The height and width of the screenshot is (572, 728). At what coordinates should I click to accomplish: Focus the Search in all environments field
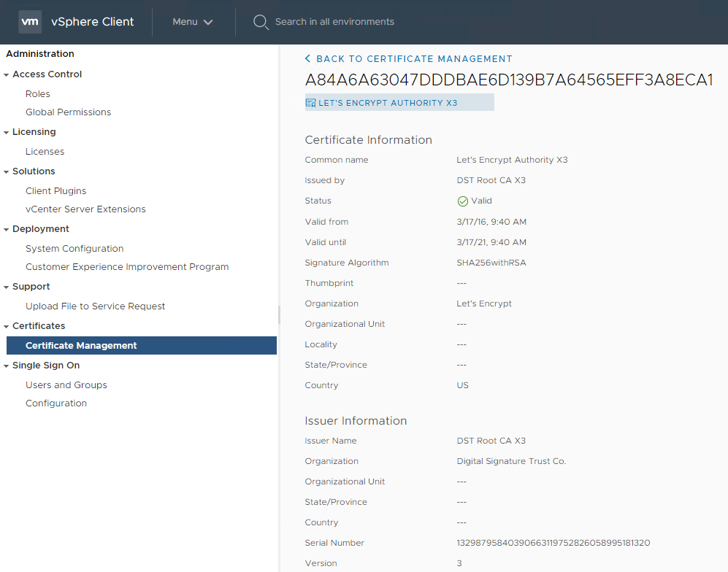334,22
